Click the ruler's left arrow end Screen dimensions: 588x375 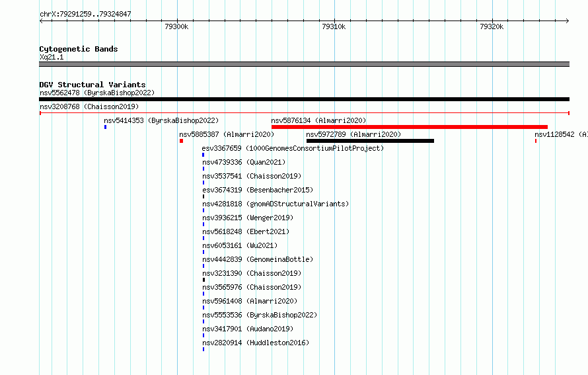tap(41, 21)
